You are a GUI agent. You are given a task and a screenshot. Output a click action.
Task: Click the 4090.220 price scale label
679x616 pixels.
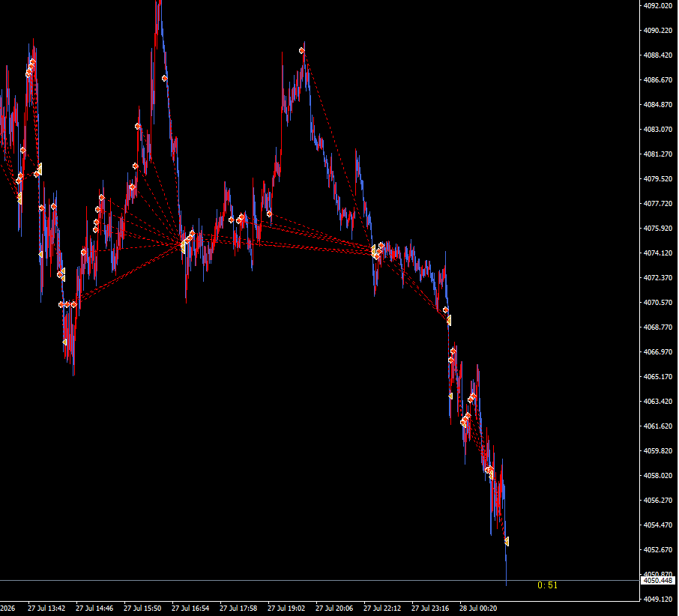point(658,30)
